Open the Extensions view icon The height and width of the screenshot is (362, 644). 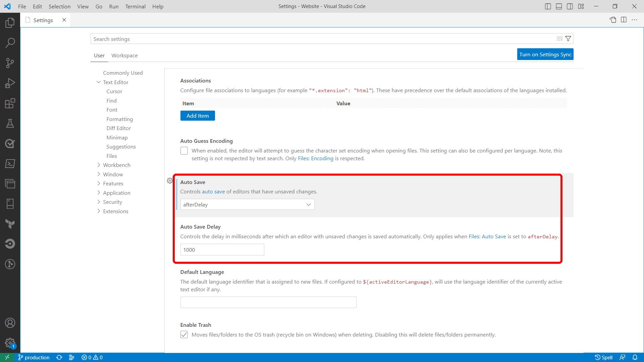(x=10, y=103)
